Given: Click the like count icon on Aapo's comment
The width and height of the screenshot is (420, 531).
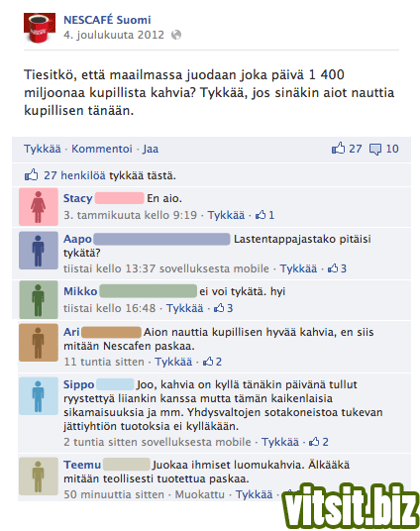Looking at the screenshot, I should [333, 268].
